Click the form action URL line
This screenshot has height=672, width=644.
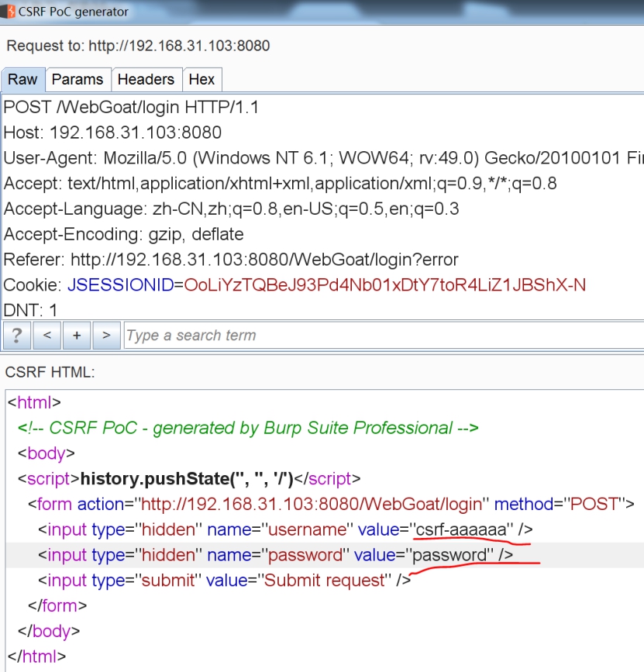[x=331, y=504]
